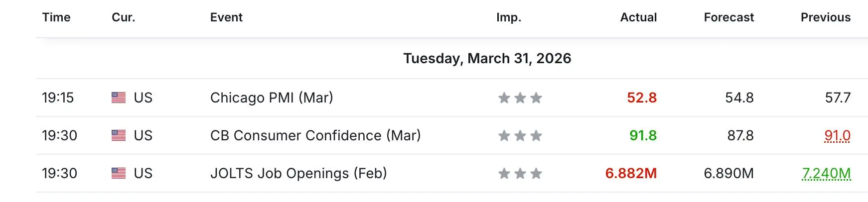Screen dimensions: 868x202
Task: Open the Chicago PMI (Mar) event
Action: pos(272,98)
